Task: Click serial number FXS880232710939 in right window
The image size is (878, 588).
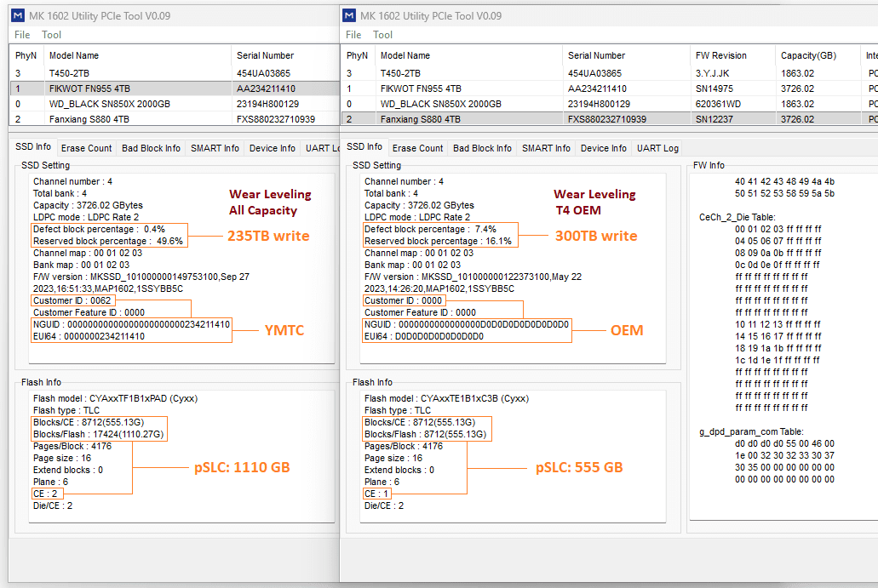Action: (607, 119)
